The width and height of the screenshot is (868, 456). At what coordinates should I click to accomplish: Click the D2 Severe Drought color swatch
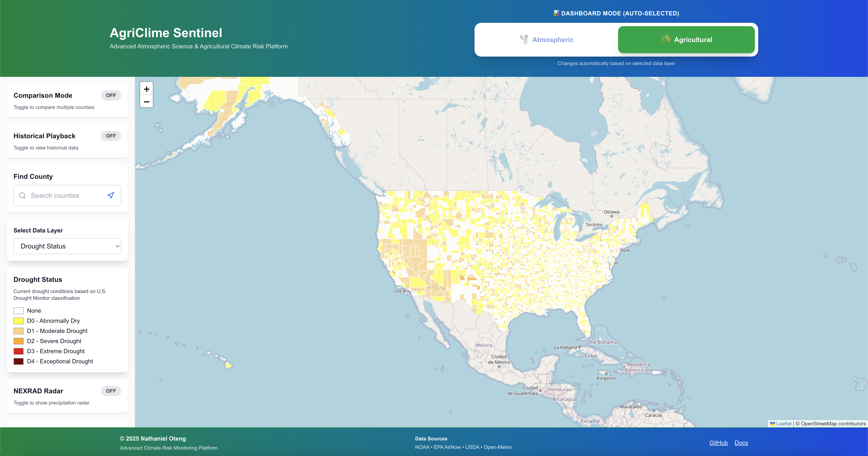[19, 341]
